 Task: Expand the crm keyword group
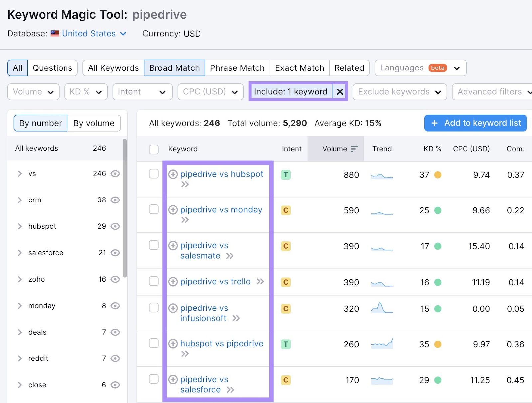(19, 200)
